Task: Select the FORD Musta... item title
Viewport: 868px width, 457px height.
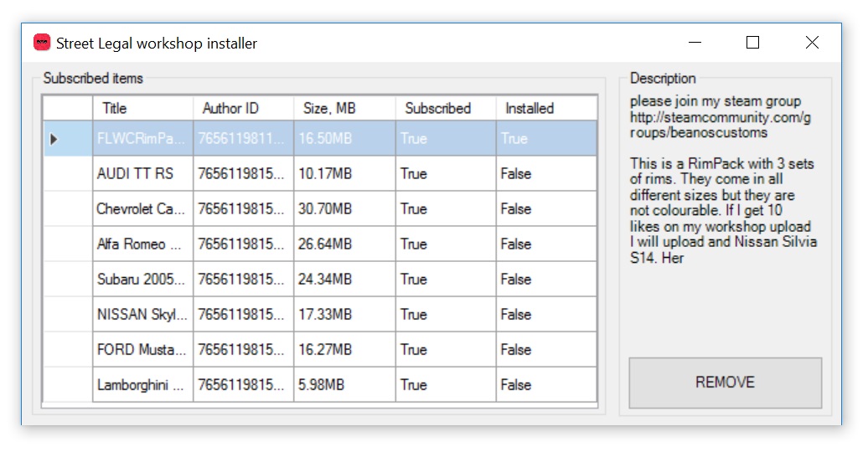Action: (x=140, y=350)
